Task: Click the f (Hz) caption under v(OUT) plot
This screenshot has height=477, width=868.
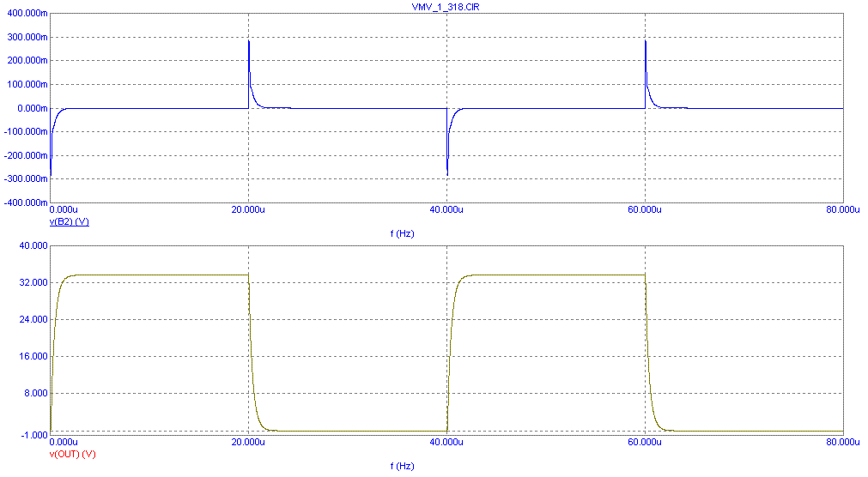Action: click(402, 466)
